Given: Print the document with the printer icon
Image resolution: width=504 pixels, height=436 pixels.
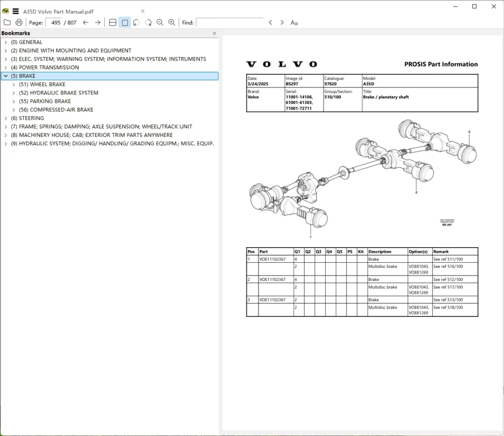Looking at the screenshot, I should (19, 23).
